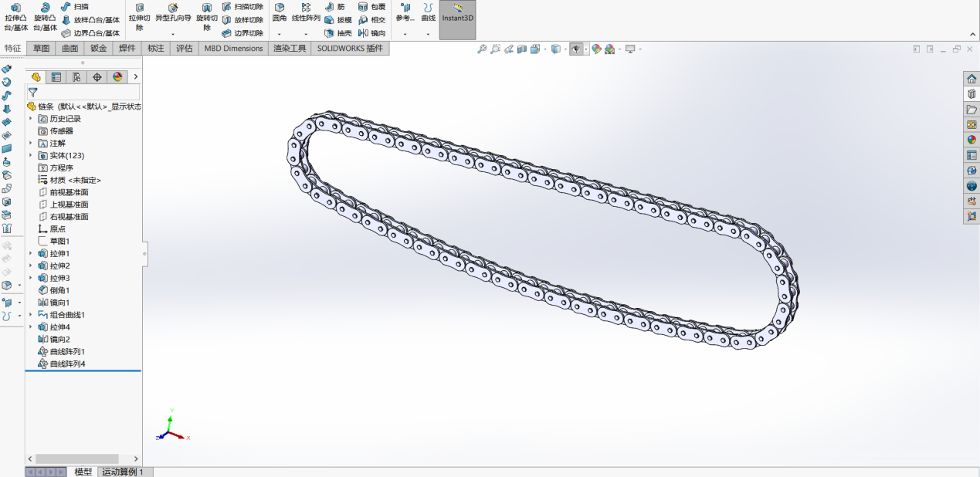Click the feature tree filter field

coord(83,92)
